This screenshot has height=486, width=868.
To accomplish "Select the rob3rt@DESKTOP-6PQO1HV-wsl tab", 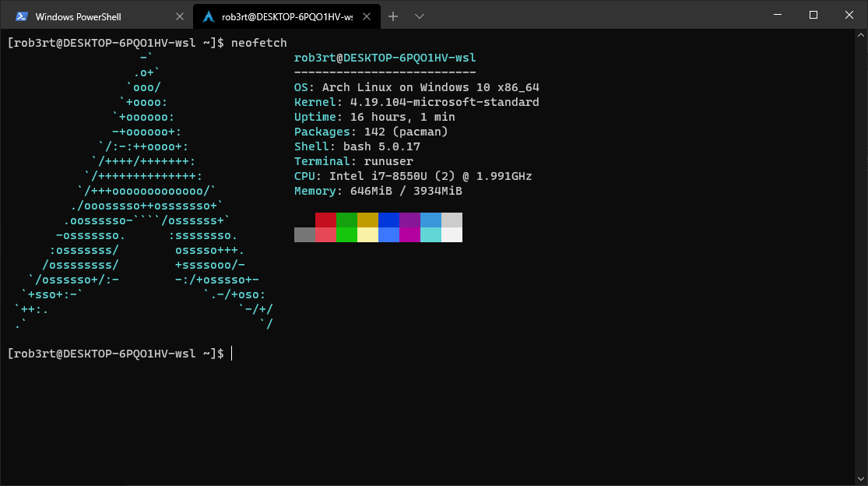I will tap(286, 16).
